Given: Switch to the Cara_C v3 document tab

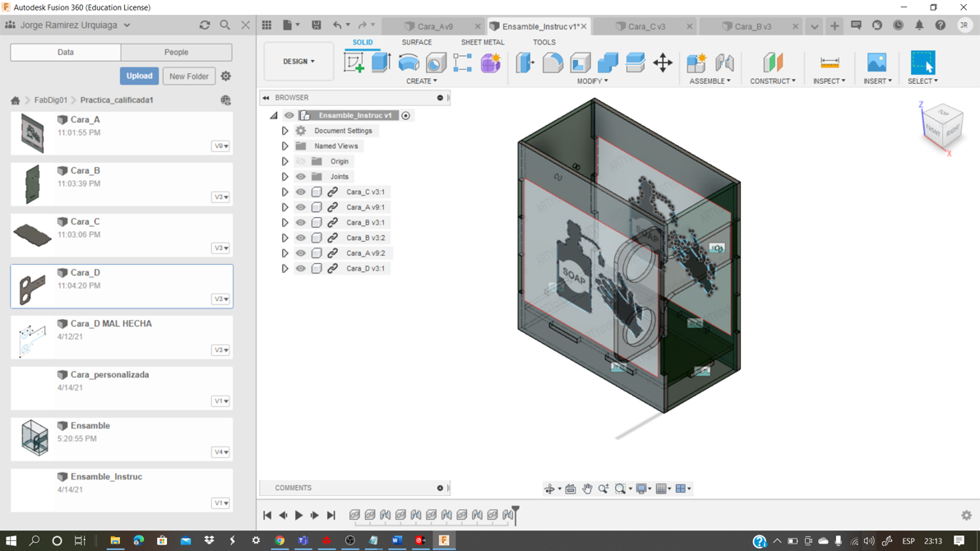Looking at the screenshot, I should [646, 26].
